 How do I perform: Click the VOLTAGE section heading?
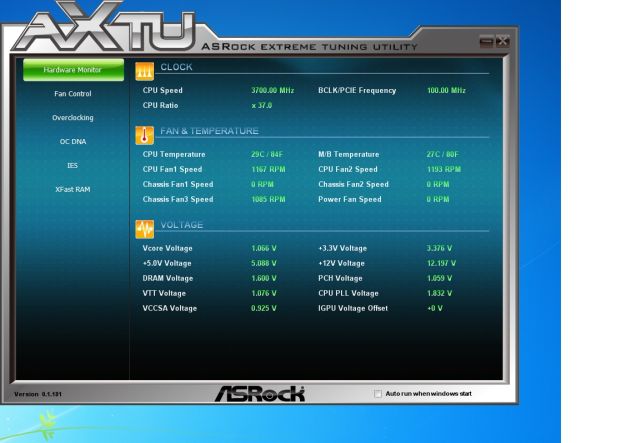click(x=182, y=225)
